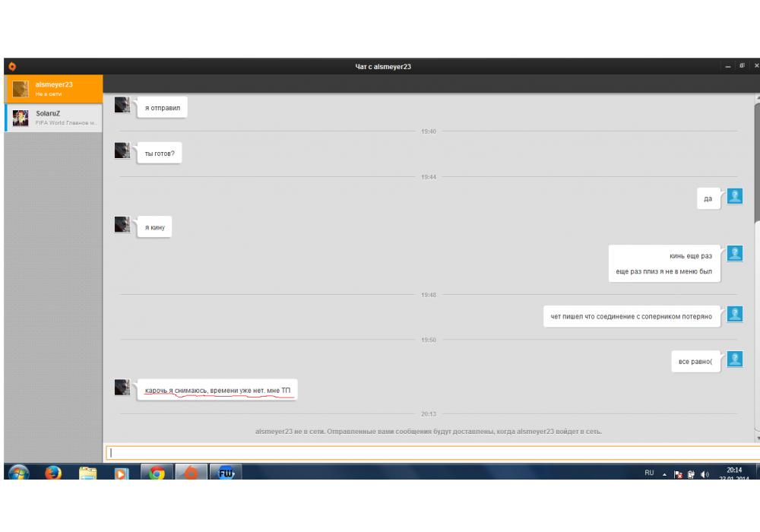Image resolution: width=760 pixels, height=532 pixels.
Task: Click the volume speaker icon in tray
Action: tap(705, 474)
